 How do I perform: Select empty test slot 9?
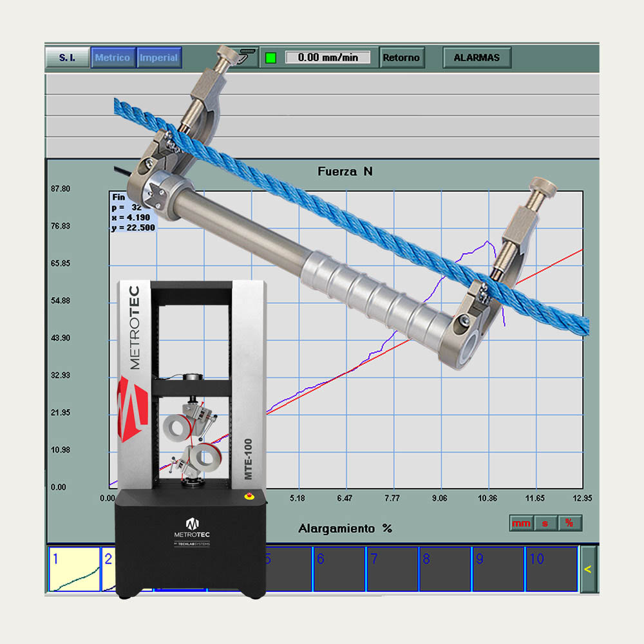[498, 569]
